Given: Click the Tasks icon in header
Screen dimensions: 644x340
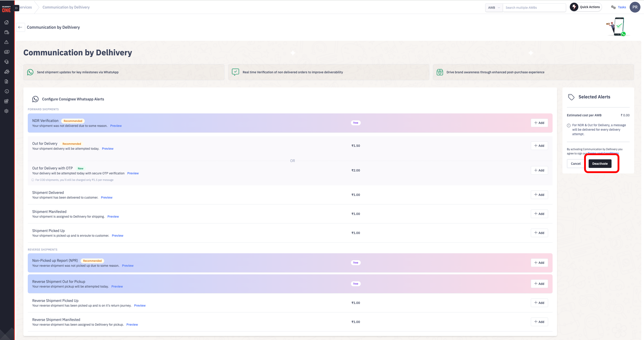Looking at the screenshot, I should 613,7.
